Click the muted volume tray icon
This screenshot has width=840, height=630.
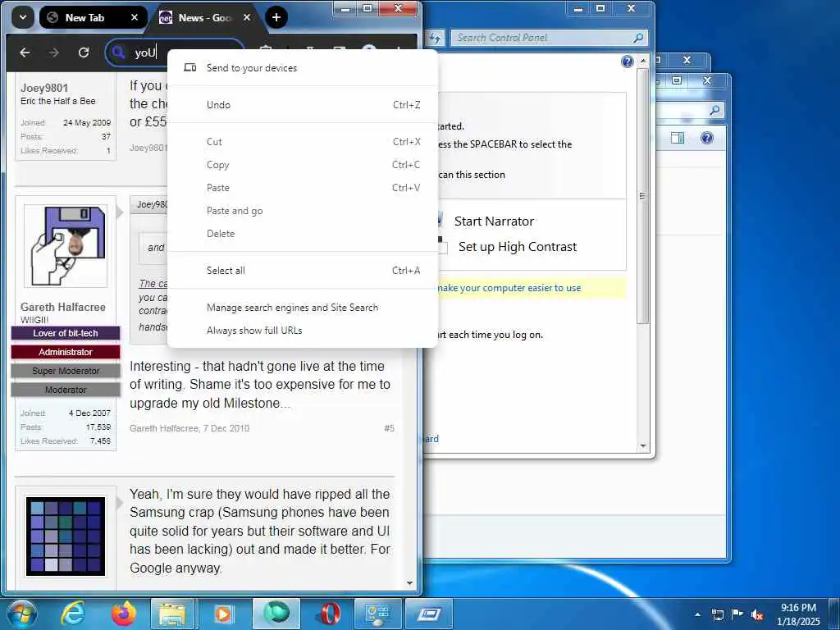coord(757,615)
